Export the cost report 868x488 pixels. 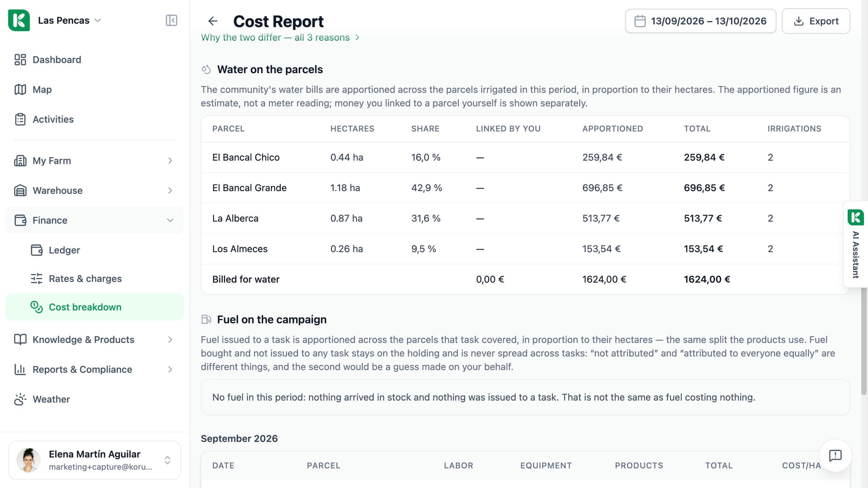point(816,21)
